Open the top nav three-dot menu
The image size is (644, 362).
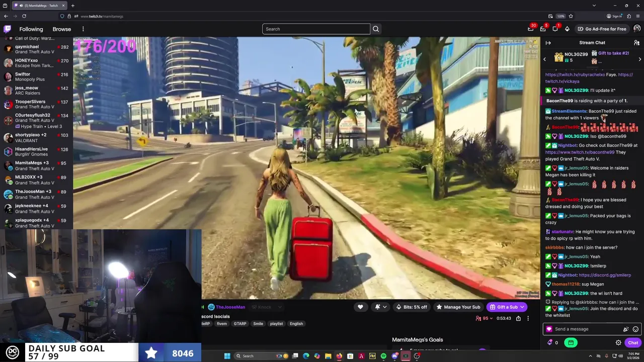click(x=83, y=29)
